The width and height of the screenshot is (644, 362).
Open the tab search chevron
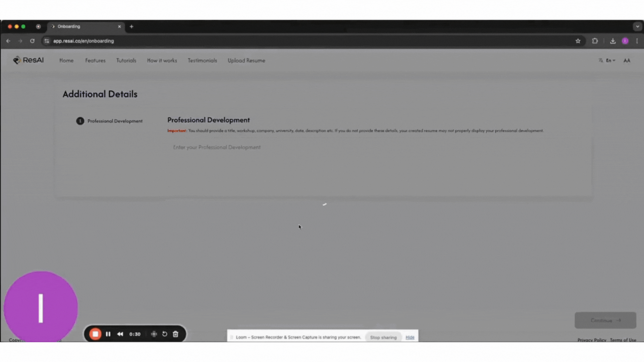tap(637, 26)
